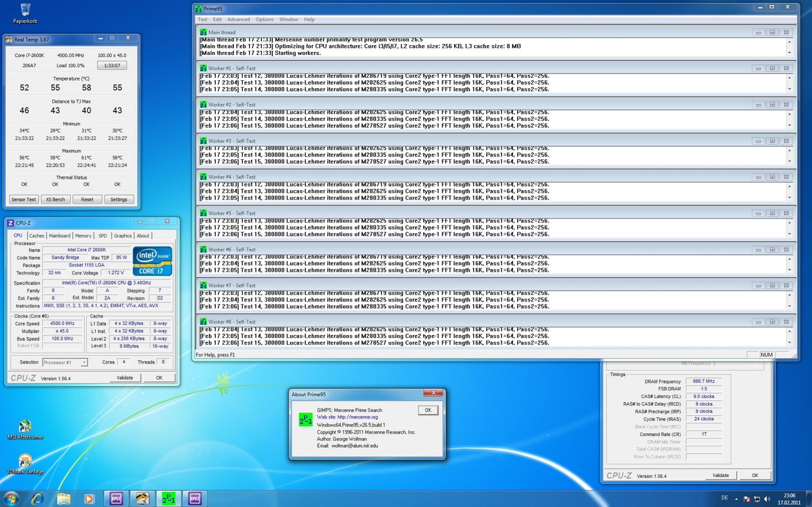Switch to first CPU-Z taskbar button
Image resolution: width=812 pixels, height=507 pixels.
[x=116, y=499]
